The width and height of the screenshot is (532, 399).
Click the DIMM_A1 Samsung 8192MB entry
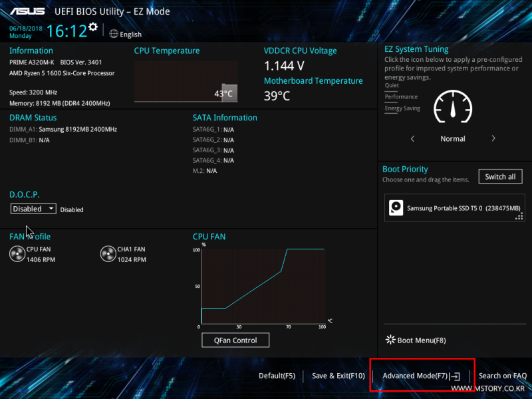pyautogui.click(x=63, y=129)
